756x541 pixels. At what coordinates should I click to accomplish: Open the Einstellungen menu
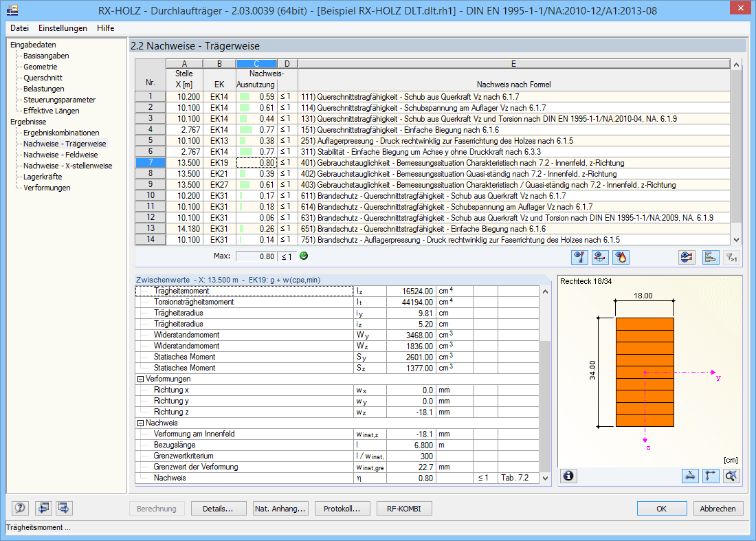pyautogui.click(x=63, y=28)
